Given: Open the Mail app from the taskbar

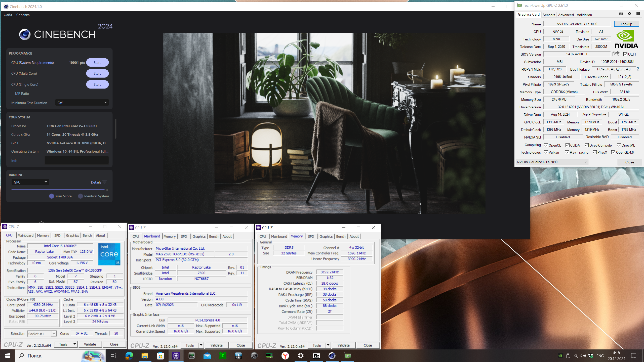Looking at the screenshot, I should [x=207, y=356].
